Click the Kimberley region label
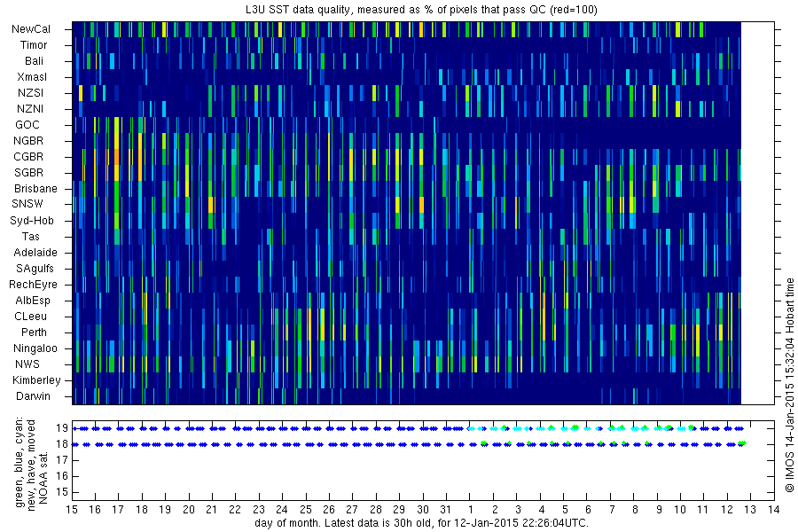Screen dimensions: 798x532 (x=36, y=379)
